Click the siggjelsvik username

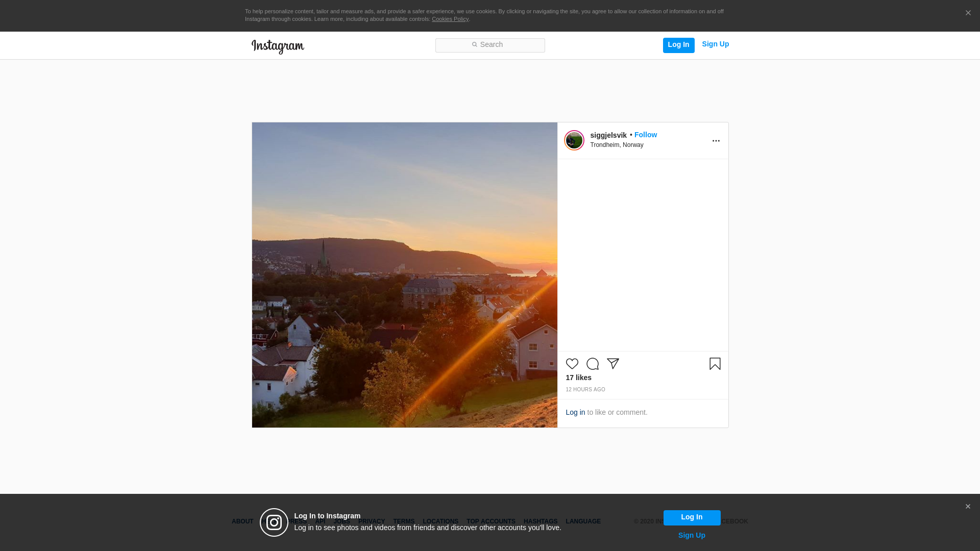(x=608, y=135)
